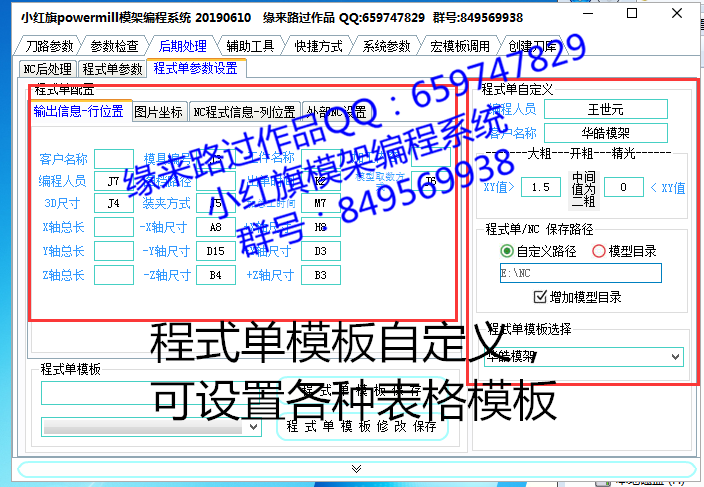The width and height of the screenshot is (704, 487).
Task: Click the empty Z轴总长 field
Action: [114, 275]
